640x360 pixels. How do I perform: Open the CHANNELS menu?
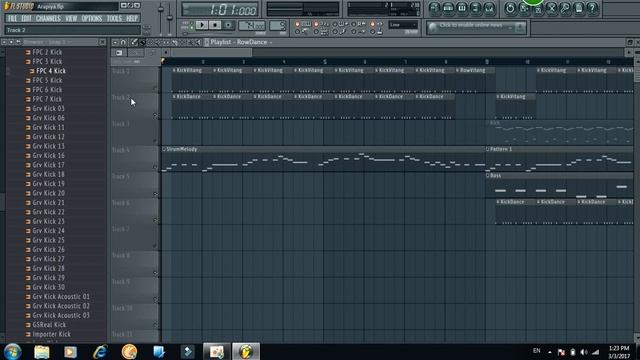(48, 18)
